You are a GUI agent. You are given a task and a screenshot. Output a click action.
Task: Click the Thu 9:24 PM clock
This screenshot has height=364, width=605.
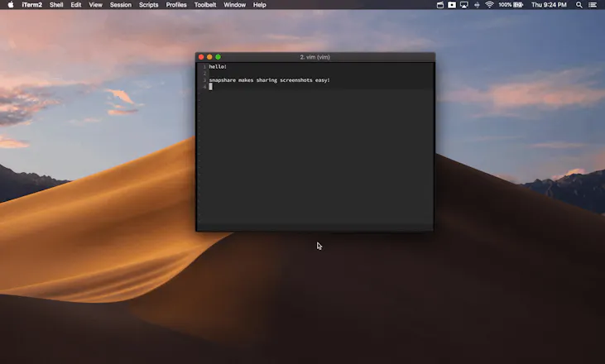[549, 5]
